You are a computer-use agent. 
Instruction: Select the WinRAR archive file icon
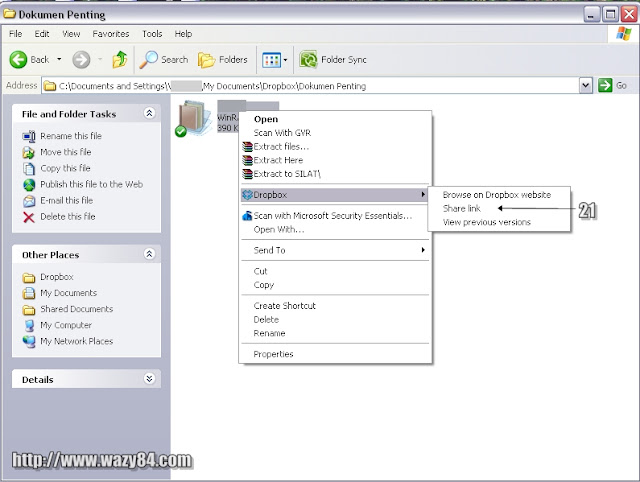193,118
